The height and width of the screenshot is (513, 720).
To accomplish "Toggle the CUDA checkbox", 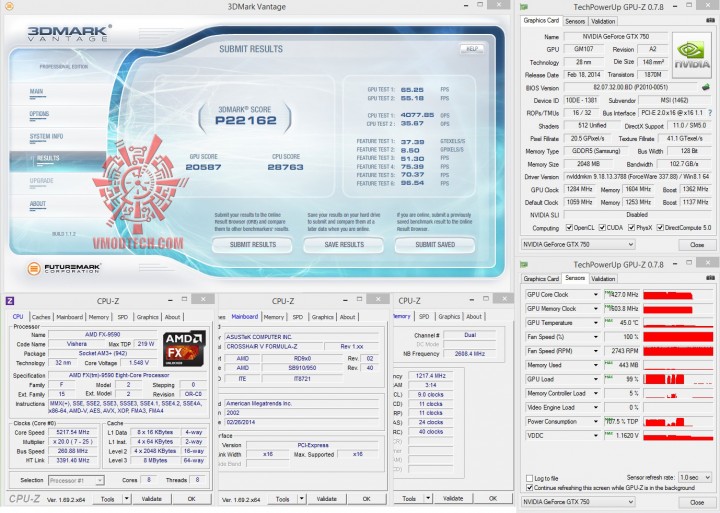I will pyautogui.click(x=602, y=227).
